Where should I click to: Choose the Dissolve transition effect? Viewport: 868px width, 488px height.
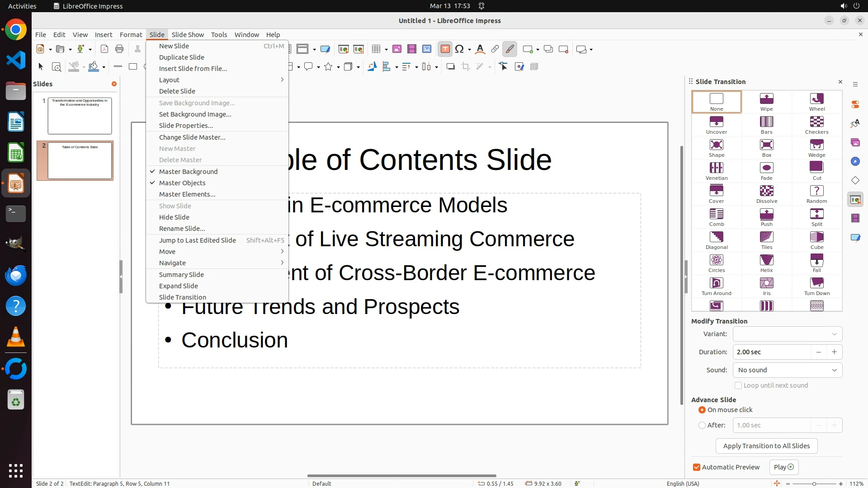(766, 194)
